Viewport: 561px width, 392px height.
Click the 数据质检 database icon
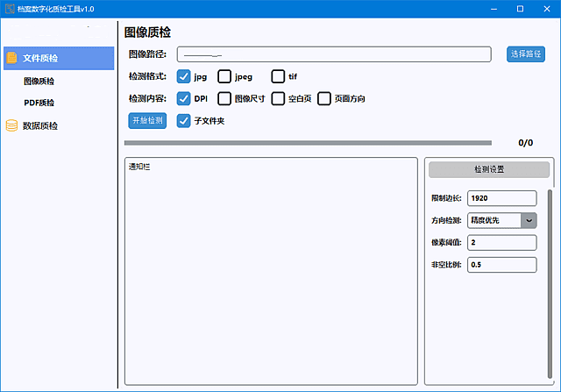pos(12,125)
